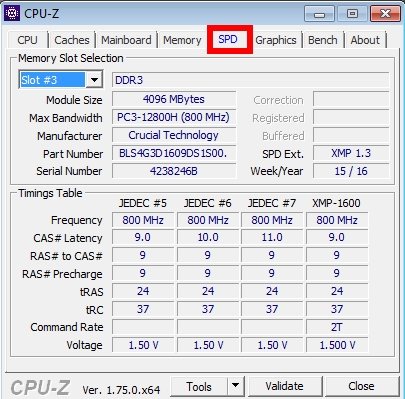Click the 4096 MBytes module size field
The image size is (405, 399).
tap(174, 99)
